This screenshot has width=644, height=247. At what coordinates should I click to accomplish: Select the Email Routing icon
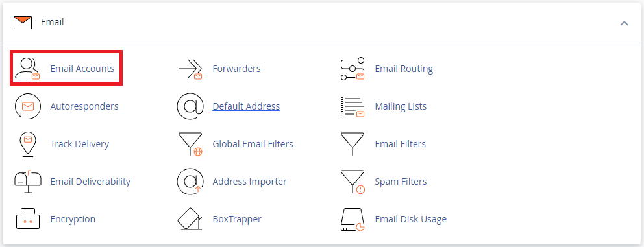click(x=353, y=69)
